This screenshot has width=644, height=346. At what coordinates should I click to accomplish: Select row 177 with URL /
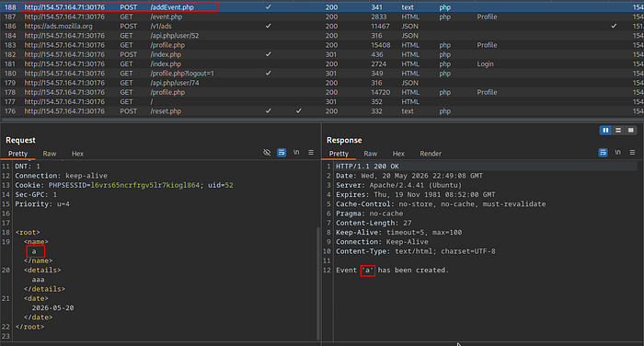pyautogui.click(x=322, y=102)
